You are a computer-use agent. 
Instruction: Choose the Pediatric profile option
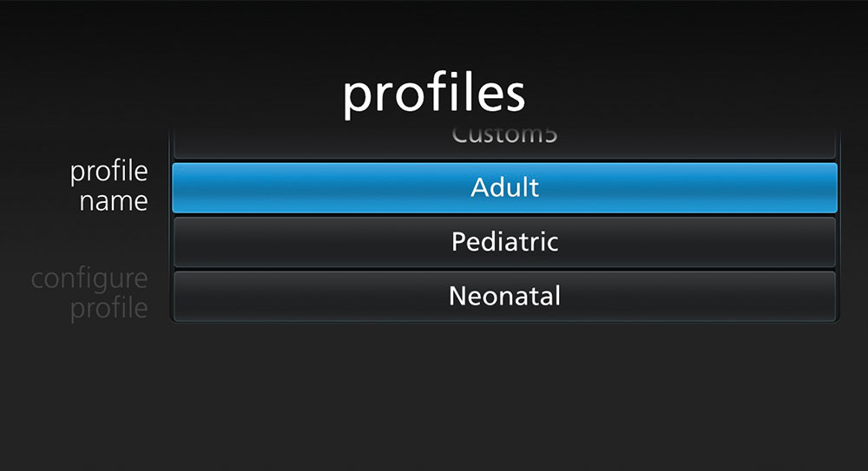(504, 241)
